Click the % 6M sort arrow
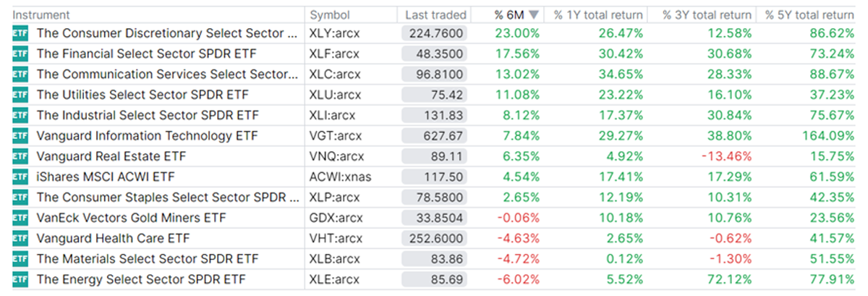 pos(534,15)
